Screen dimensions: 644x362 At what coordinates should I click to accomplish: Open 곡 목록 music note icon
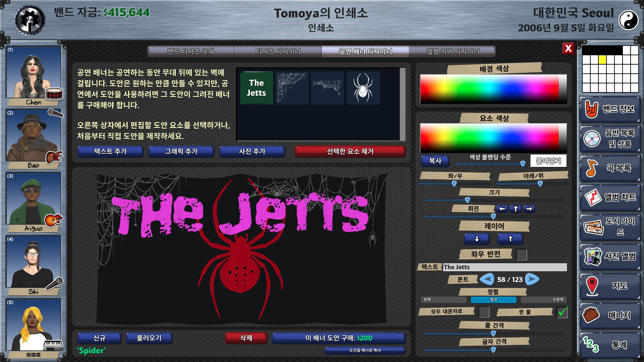coord(592,168)
